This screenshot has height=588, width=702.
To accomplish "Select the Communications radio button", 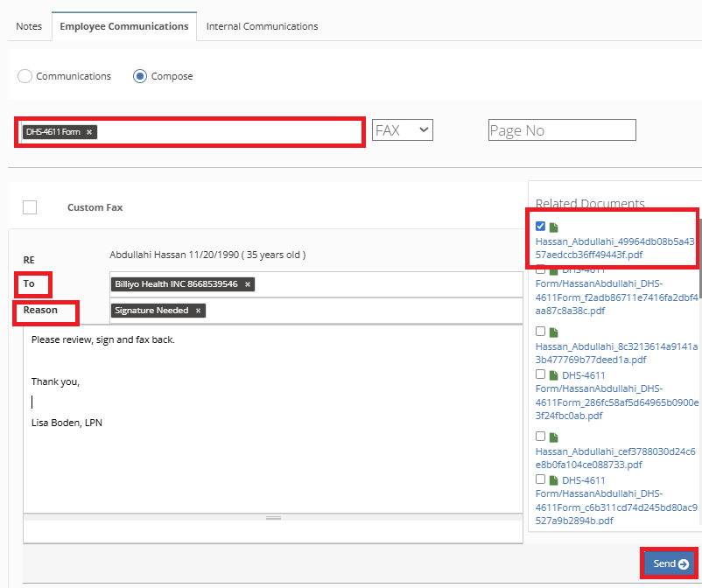I will (25, 76).
